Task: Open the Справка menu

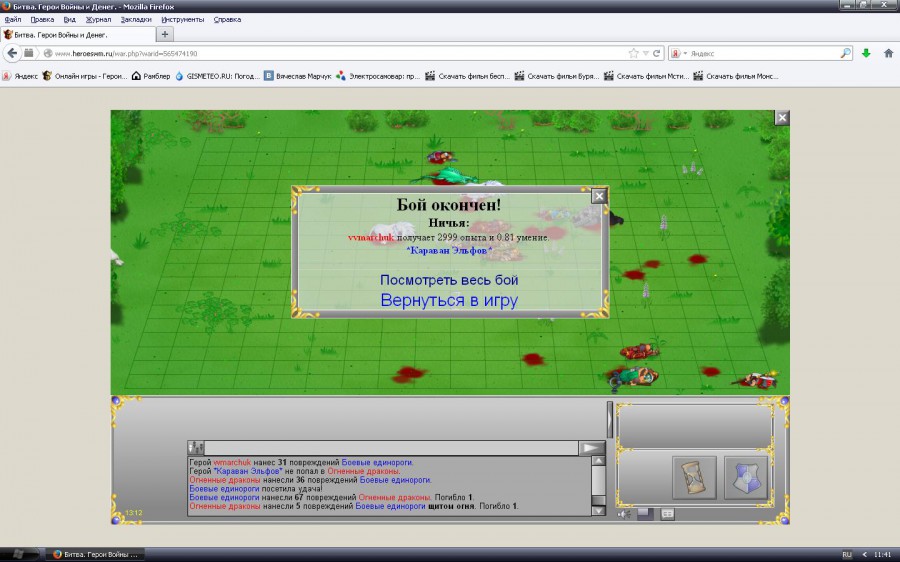Action: coord(227,20)
